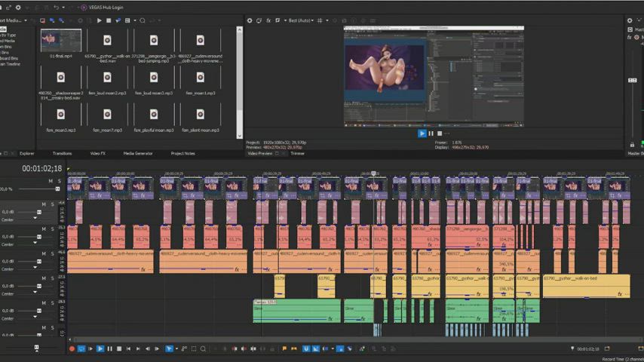This screenshot has width=644, height=362.
Task: Select the Normal Edit tool
Action: pyautogui.click(x=169, y=348)
